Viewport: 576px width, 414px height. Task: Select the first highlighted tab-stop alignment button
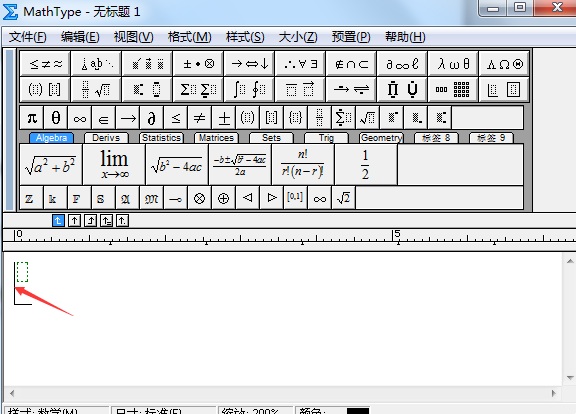click(58, 220)
